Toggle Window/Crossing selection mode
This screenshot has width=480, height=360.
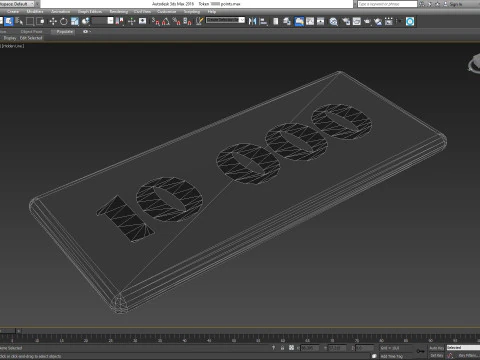[41, 21]
